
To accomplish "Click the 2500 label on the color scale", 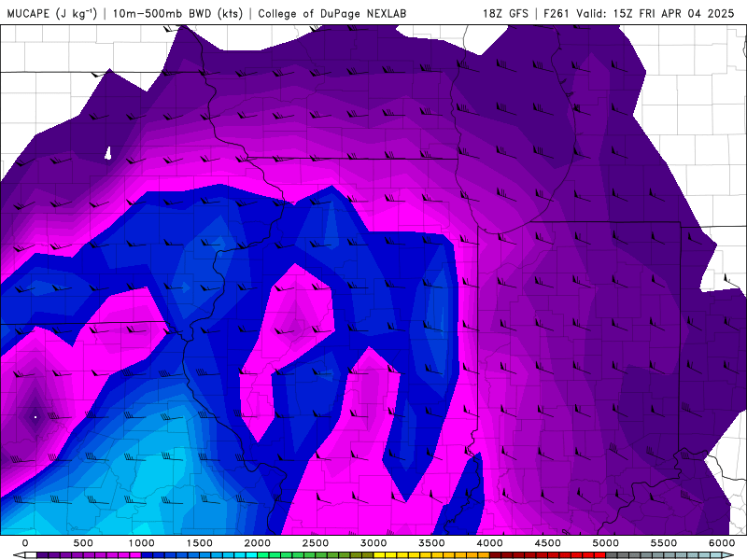I will tap(316, 543).
